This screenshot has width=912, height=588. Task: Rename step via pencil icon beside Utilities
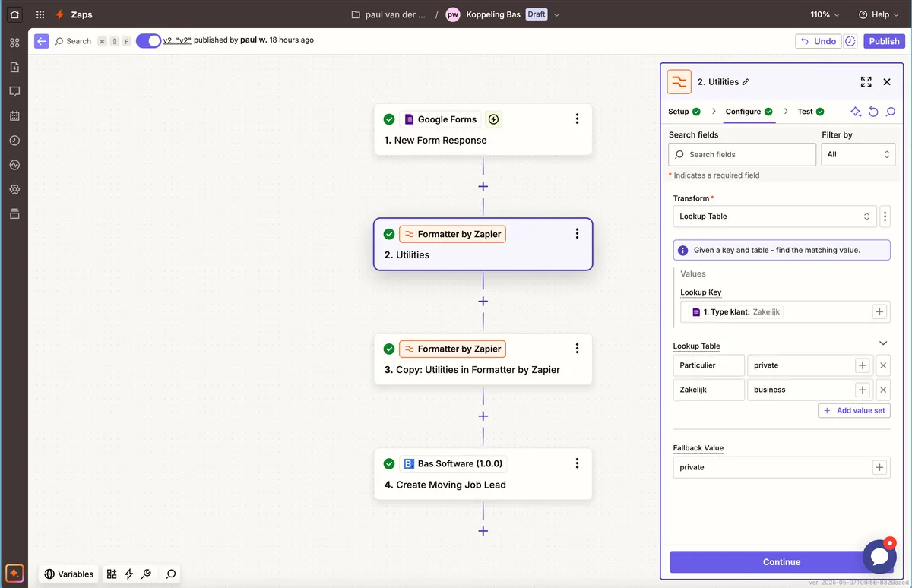pyautogui.click(x=746, y=82)
